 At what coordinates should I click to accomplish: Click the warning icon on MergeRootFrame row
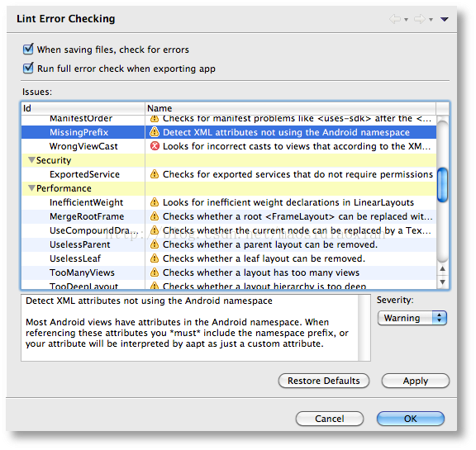tap(155, 216)
